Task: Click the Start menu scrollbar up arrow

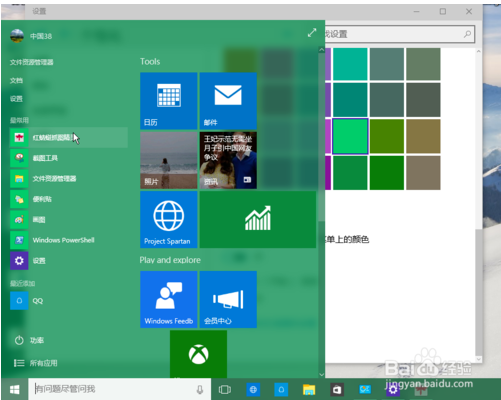Action: pos(321,50)
